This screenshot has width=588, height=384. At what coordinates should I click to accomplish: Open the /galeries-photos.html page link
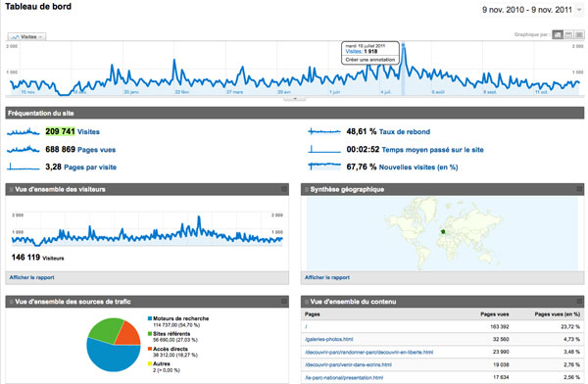[329, 339]
